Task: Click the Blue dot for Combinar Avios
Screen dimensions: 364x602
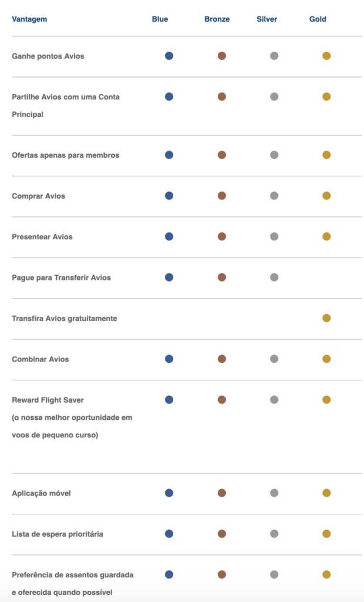Action: point(169,359)
